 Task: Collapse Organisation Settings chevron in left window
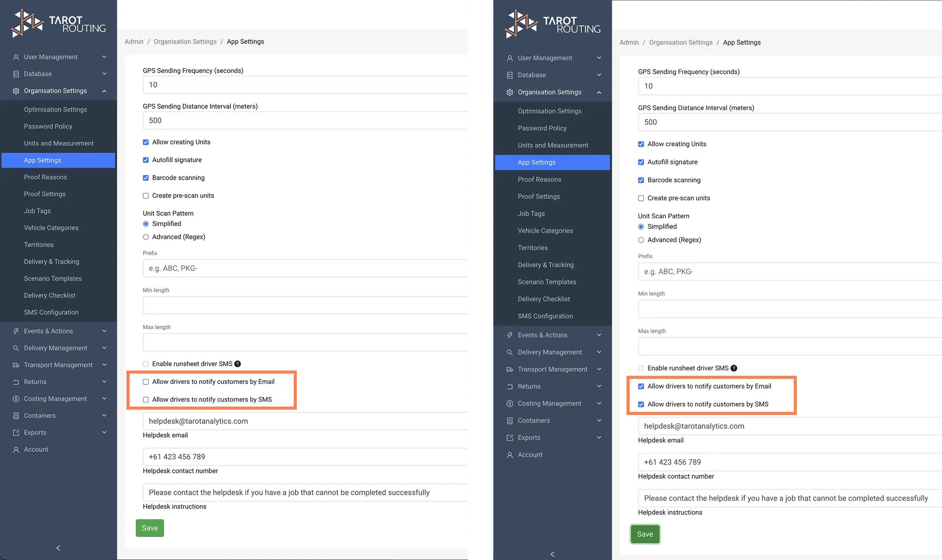104,91
